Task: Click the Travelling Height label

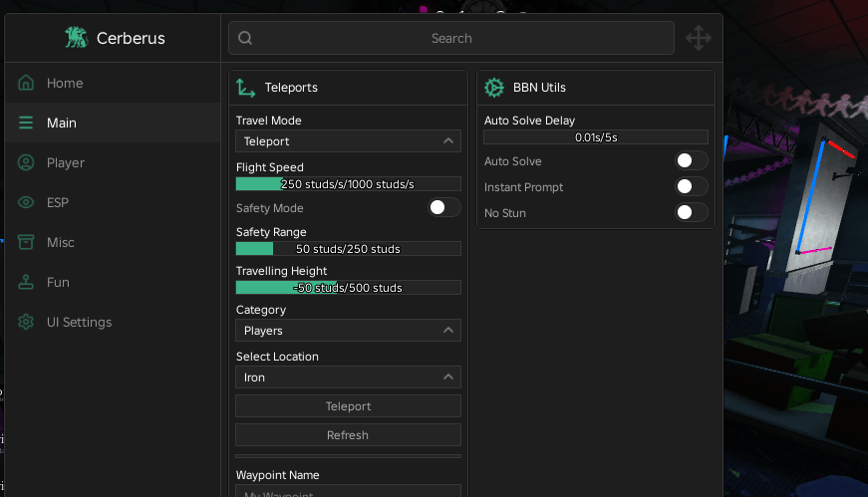Action: 281,271
